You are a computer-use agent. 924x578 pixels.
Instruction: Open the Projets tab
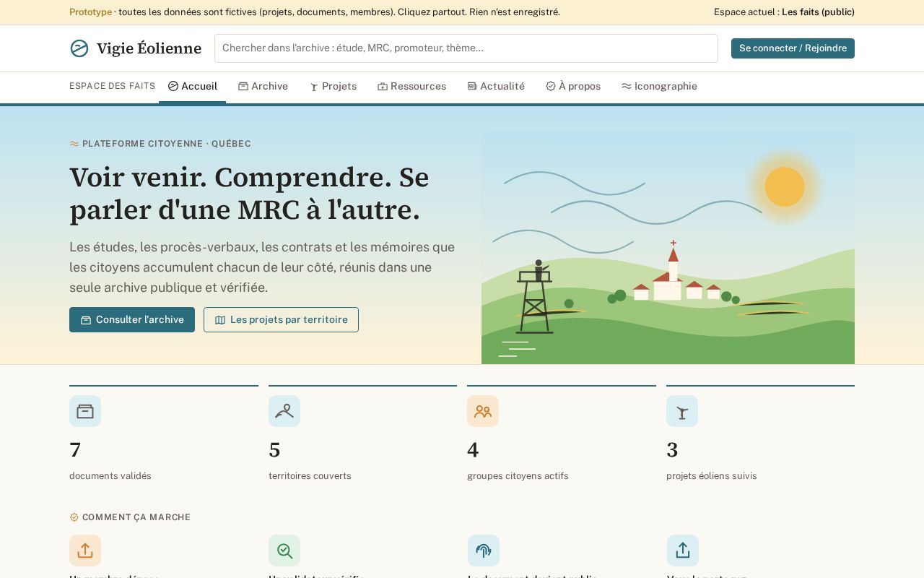[333, 87]
